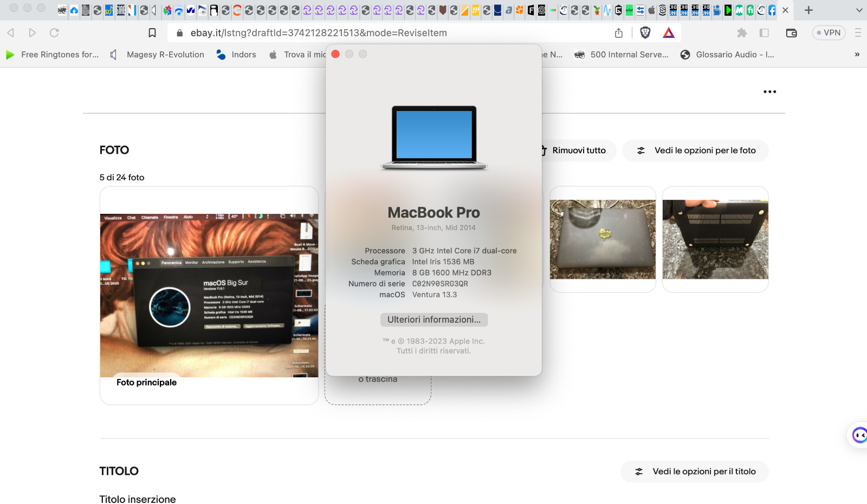Select the laptop lid photo thumbnail
Image resolution: width=867 pixels, height=504 pixels.
coord(603,239)
